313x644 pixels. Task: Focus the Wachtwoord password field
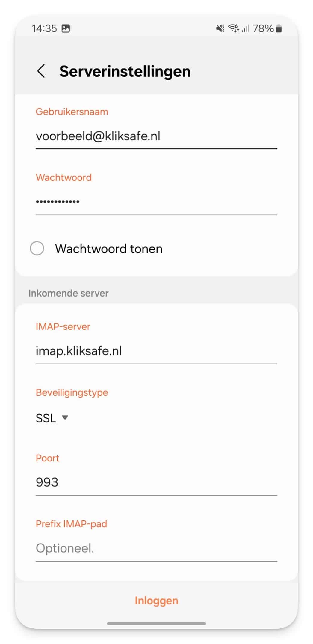[x=156, y=202]
